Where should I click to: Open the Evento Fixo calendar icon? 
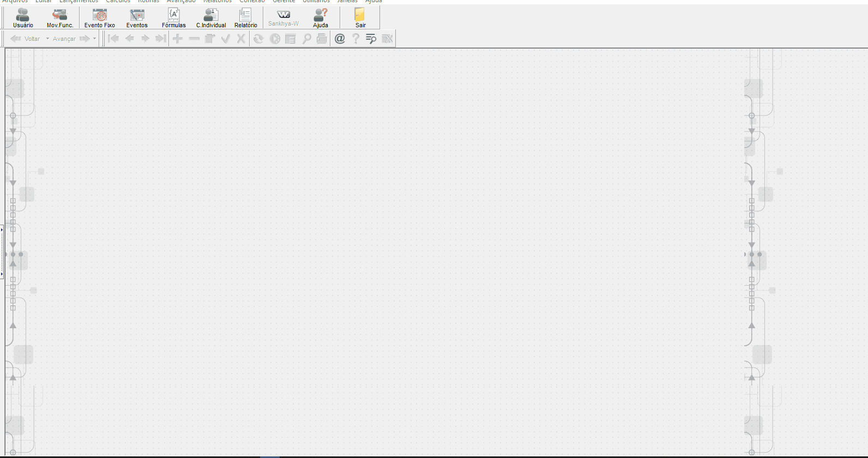(100, 18)
